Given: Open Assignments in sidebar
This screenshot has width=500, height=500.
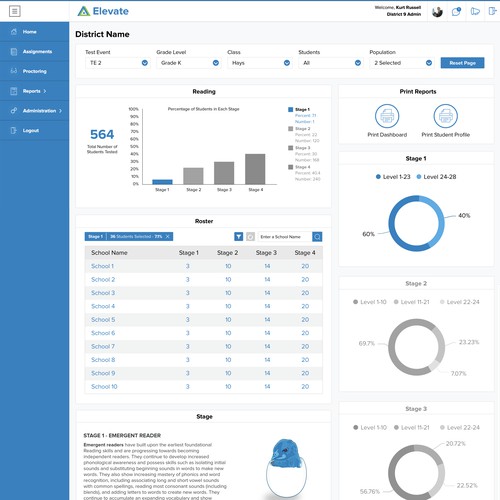Looking at the screenshot, I should [35, 52].
